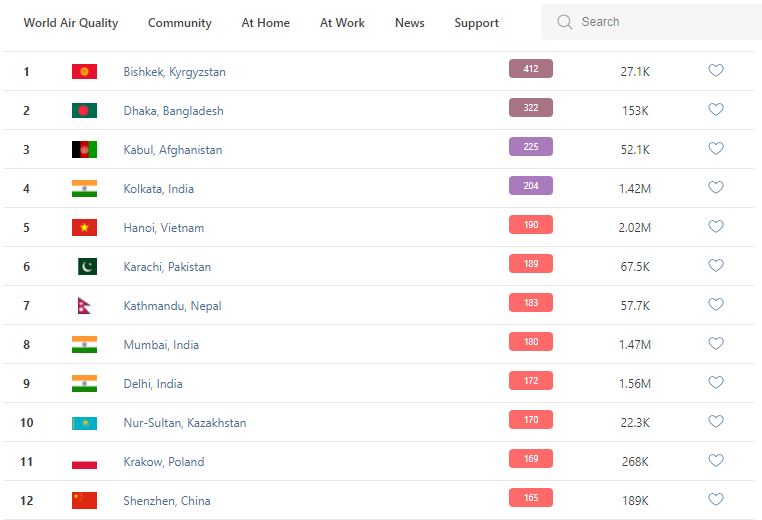Screen dimensions: 762x520
Task: Go to the News section
Action: click(x=410, y=23)
